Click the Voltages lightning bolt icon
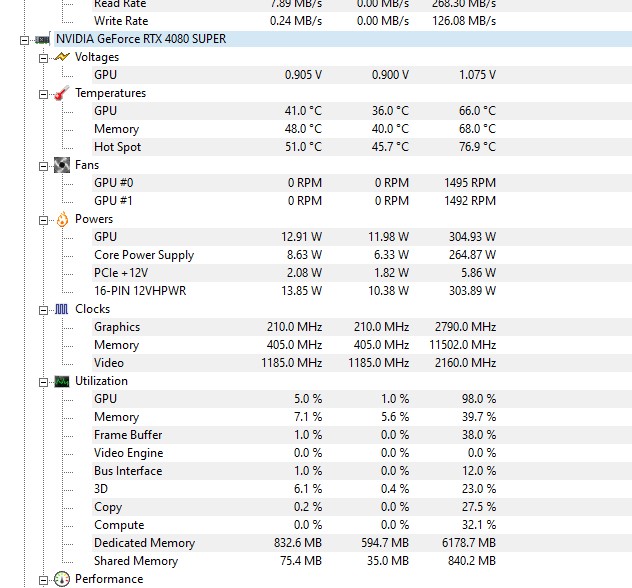The image size is (632, 588). pyautogui.click(x=62, y=57)
